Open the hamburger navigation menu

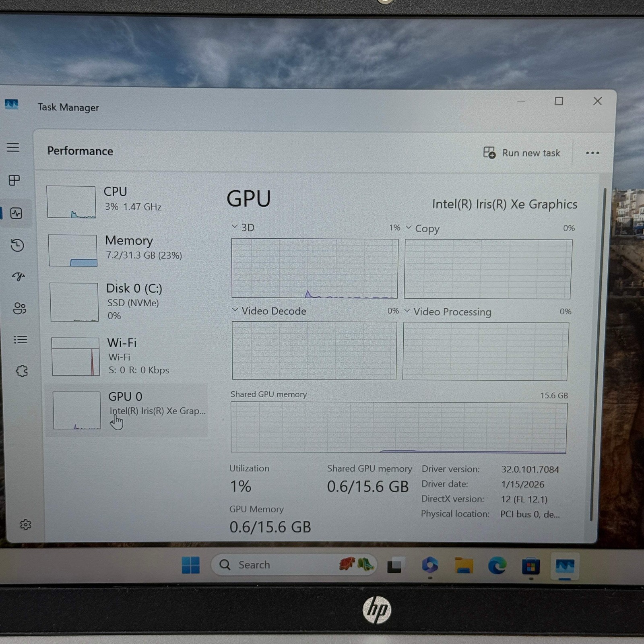(13, 147)
